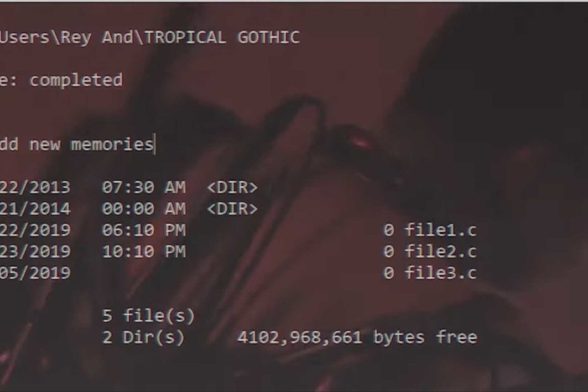Open the <DIR> entry dated 2013
Image resolution: width=588 pixels, height=392 pixels.
[232, 188]
